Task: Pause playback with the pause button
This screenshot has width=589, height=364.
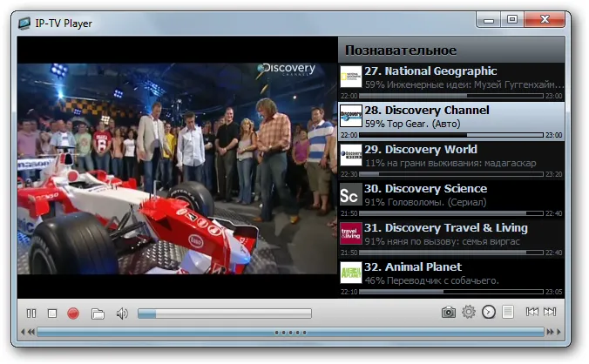Action: pyautogui.click(x=31, y=313)
